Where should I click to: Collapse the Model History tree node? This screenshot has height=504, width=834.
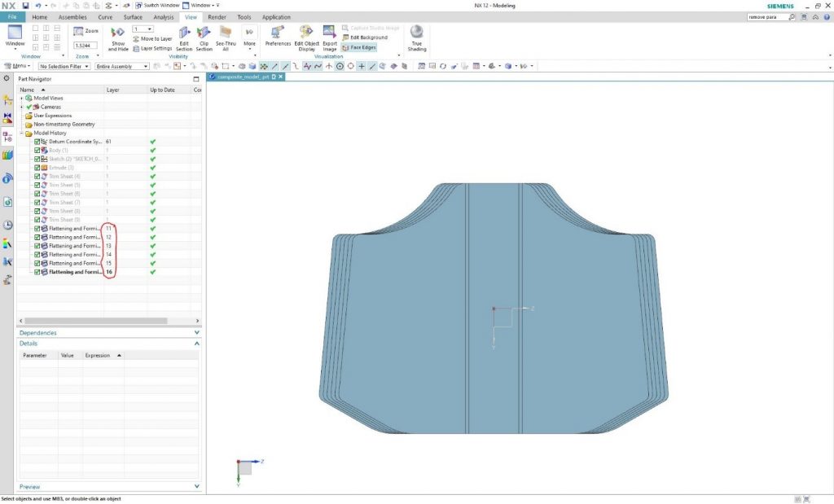(21, 133)
